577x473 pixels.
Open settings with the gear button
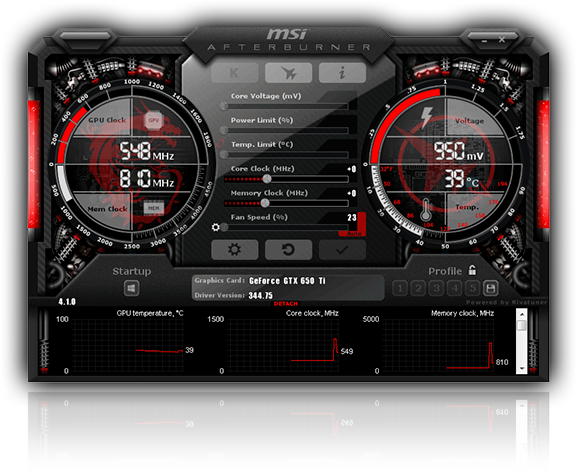(x=234, y=250)
